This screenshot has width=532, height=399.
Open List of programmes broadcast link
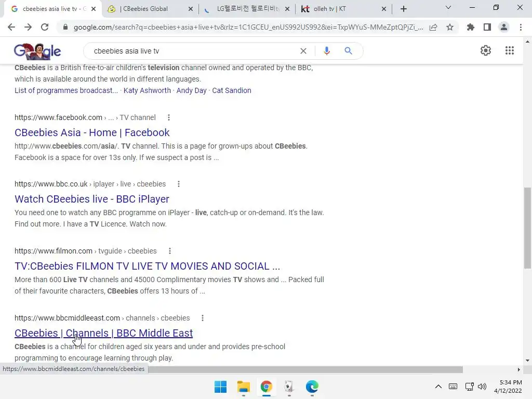point(66,90)
